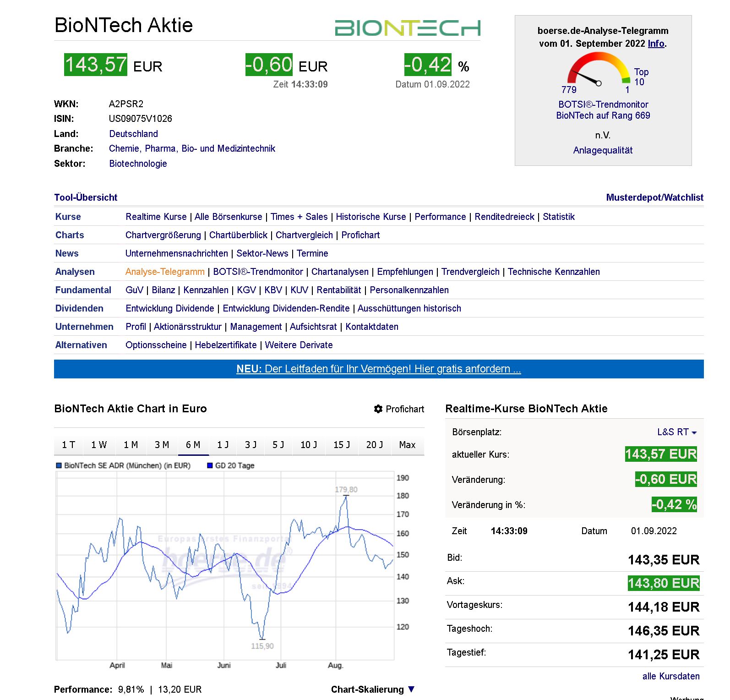Image resolution: width=730 pixels, height=700 pixels.
Task: Open Chartvergleich link
Action: point(304,235)
